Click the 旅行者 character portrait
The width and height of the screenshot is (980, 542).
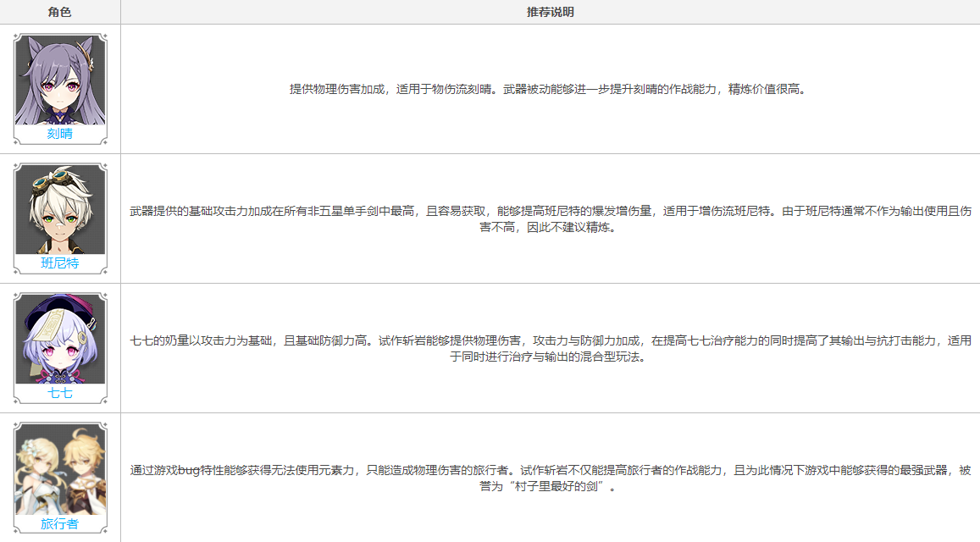pyautogui.click(x=60, y=469)
